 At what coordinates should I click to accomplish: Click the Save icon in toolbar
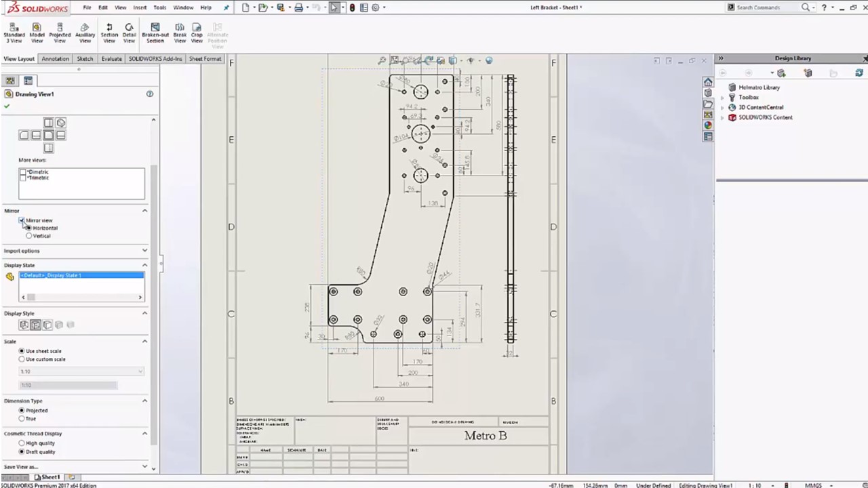tap(280, 7)
